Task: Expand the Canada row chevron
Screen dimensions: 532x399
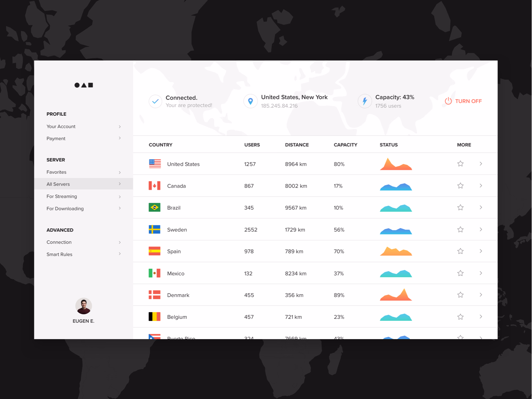Action: [x=481, y=186]
